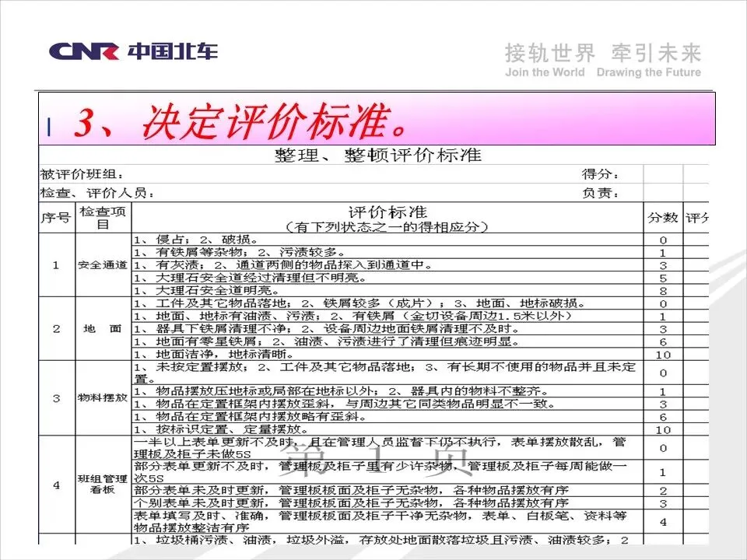Click the heading 3、决定评价标准。
Viewport: 747px width, 560px height.
click(x=240, y=121)
